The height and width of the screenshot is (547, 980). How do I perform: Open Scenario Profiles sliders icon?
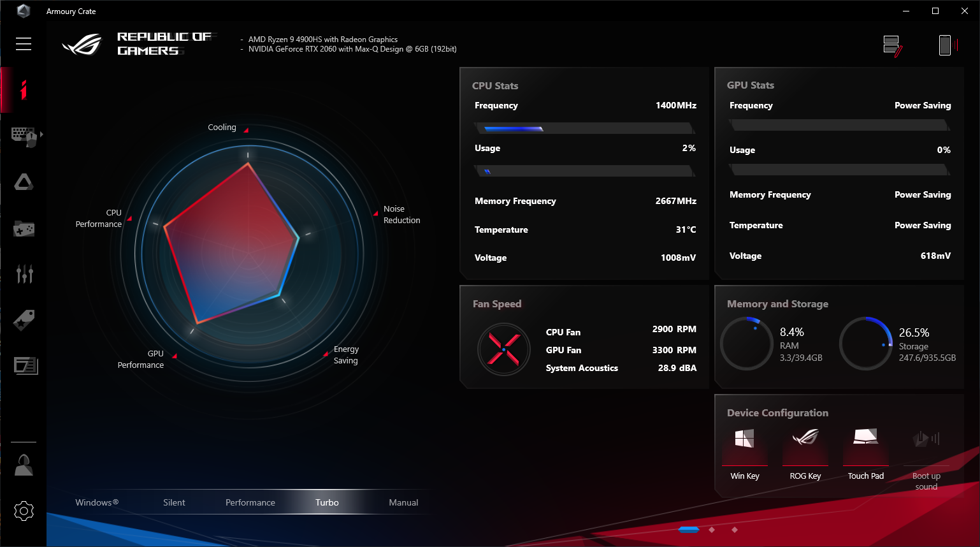click(24, 273)
